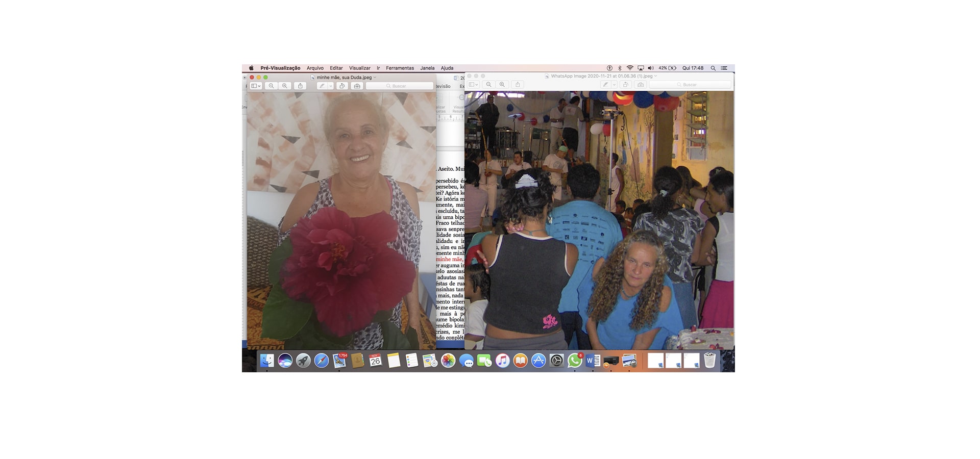Image resolution: width=980 pixels, height=459 pixels.
Task: Open the Ferramentas menu
Action: pyautogui.click(x=400, y=68)
